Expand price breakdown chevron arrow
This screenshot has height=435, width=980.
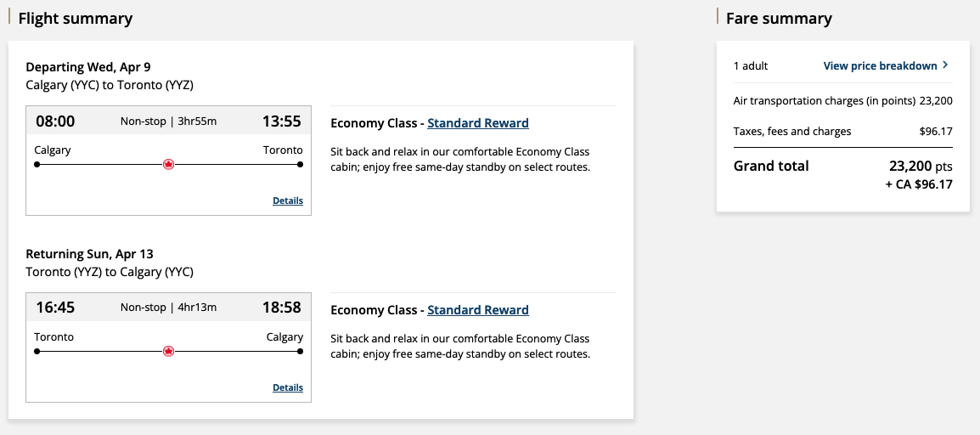point(946,65)
